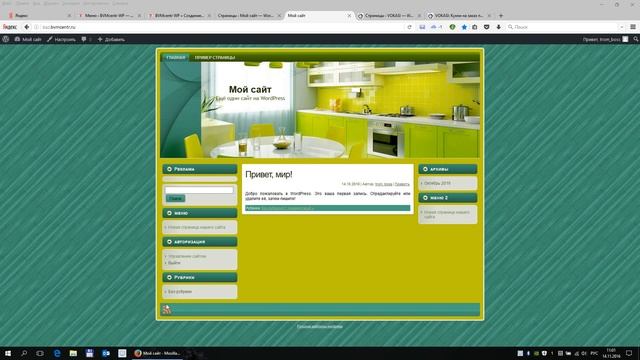Screen dimensions: 640x360
Task: Open Firefox hamburger menu
Action: [633, 27]
